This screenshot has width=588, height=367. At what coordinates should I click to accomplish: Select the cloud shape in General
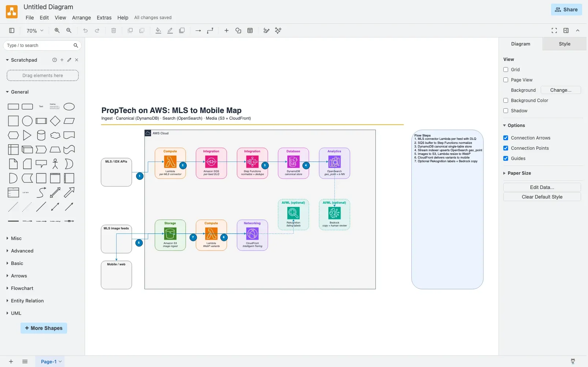(55, 135)
